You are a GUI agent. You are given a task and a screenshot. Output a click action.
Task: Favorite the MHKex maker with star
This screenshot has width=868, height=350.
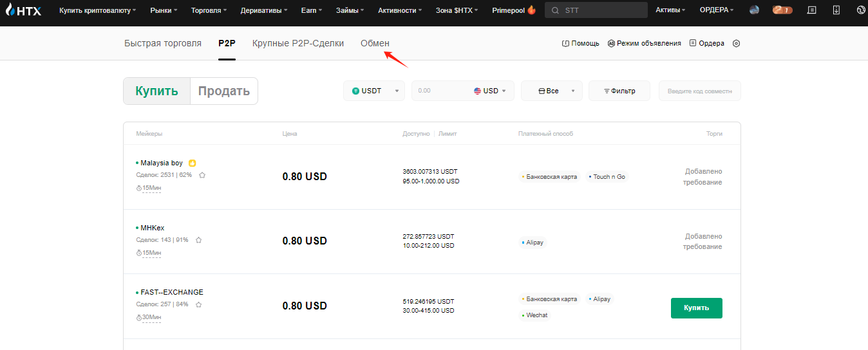(x=198, y=240)
